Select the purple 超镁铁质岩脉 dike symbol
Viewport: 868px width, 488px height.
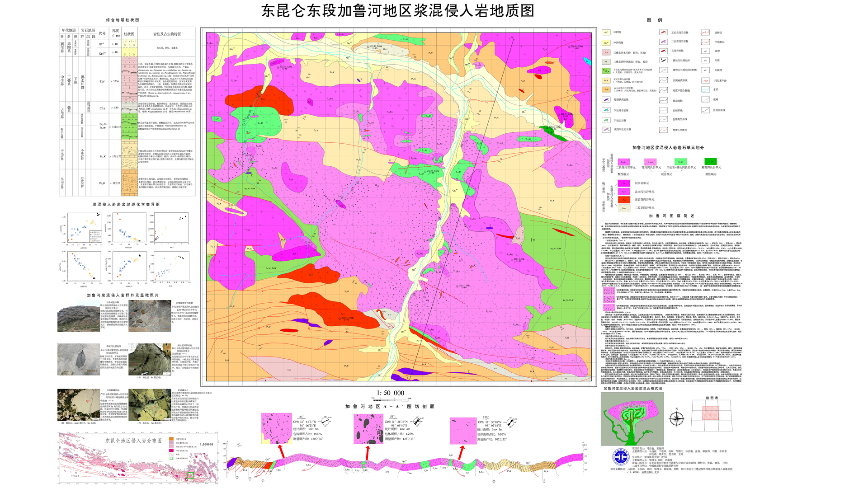point(606,100)
